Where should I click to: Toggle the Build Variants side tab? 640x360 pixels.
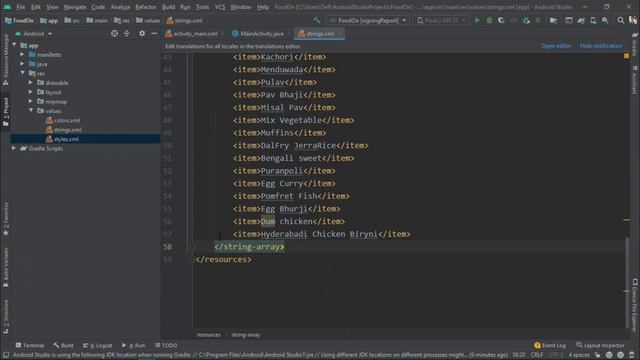coord(5,267)
